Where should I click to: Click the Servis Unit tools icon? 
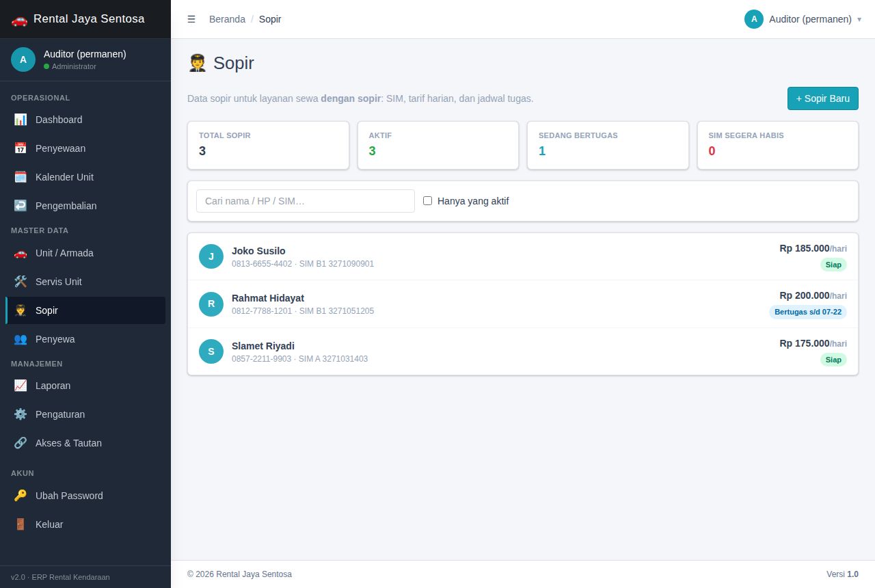click(21, 282)
